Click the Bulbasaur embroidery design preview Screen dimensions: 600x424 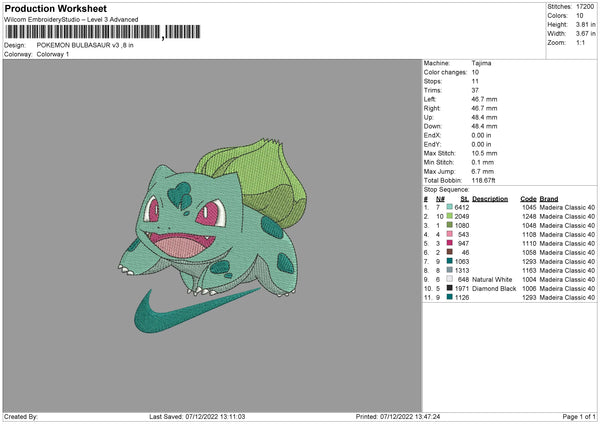[212, 235]
